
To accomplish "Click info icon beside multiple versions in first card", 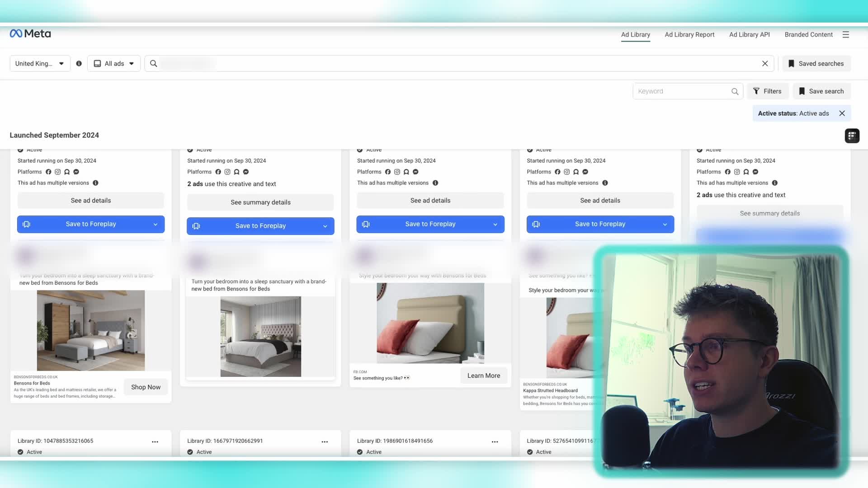I will 95,183.
